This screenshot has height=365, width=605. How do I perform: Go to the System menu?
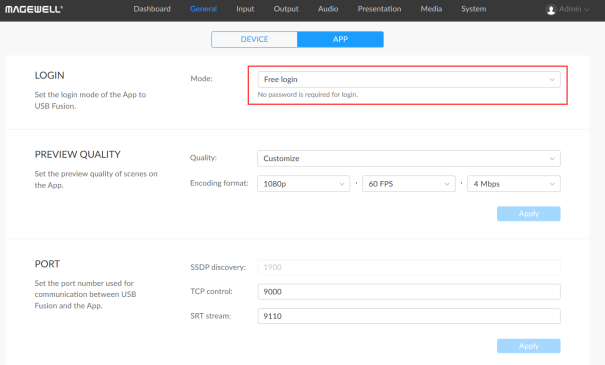pos(473,9)
